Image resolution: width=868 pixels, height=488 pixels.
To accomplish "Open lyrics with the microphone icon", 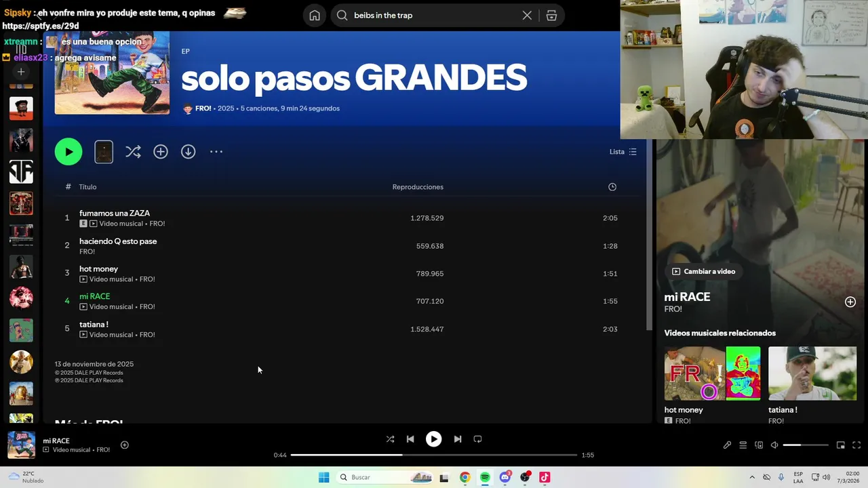I will [x=727, y=445].
